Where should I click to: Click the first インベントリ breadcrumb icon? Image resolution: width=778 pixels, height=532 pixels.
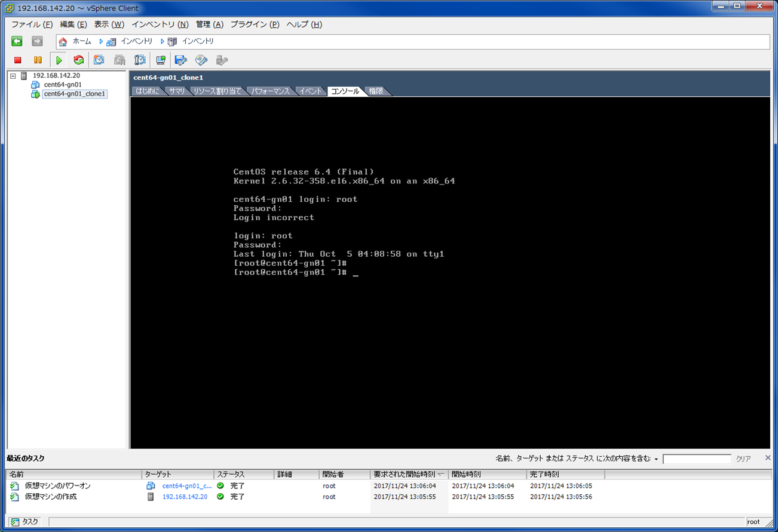pyautogui.click(x=111, y=42)
